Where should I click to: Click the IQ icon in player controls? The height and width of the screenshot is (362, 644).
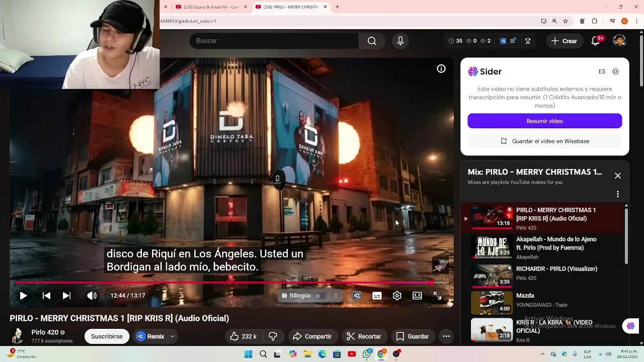(x=357, y=296)
